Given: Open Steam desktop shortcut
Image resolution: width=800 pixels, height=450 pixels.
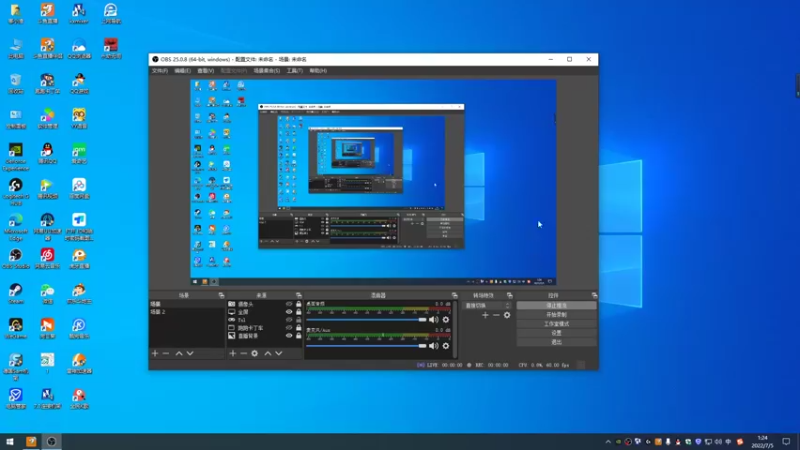Looking at the screenshot, I should [x=16, y=293].
